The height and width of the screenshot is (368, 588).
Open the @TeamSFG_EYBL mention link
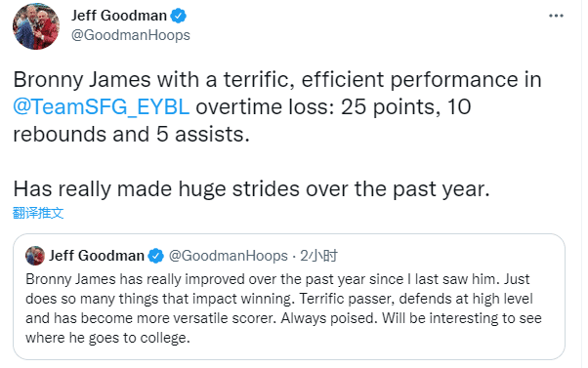tap(102, 107)
